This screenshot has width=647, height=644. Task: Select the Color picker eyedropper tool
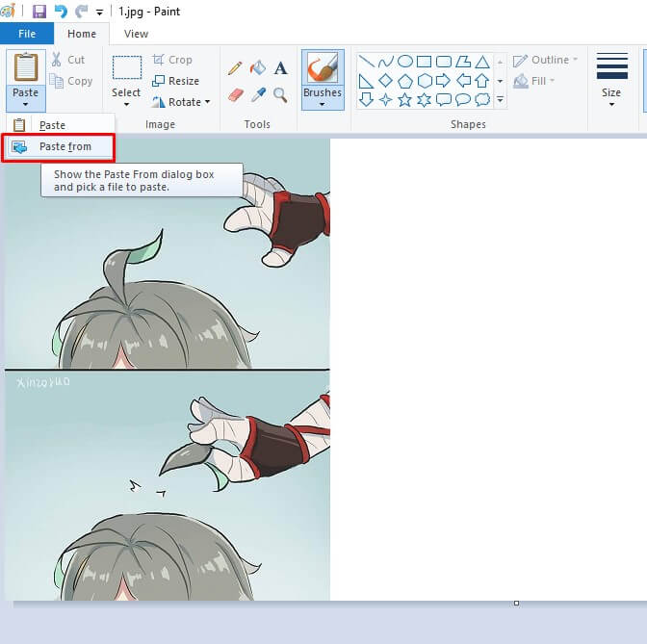pos(258,95)
